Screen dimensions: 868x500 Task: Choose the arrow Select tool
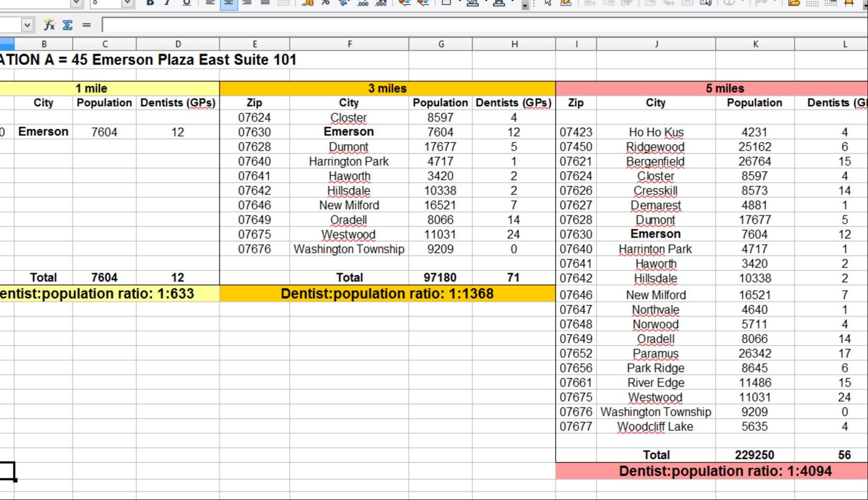tap(548, 3)
